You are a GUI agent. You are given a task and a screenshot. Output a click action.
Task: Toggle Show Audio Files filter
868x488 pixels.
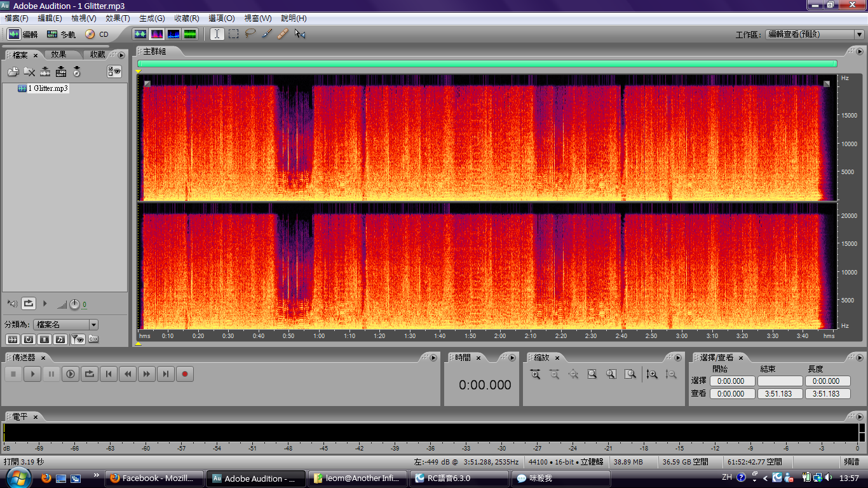[12, 339]
